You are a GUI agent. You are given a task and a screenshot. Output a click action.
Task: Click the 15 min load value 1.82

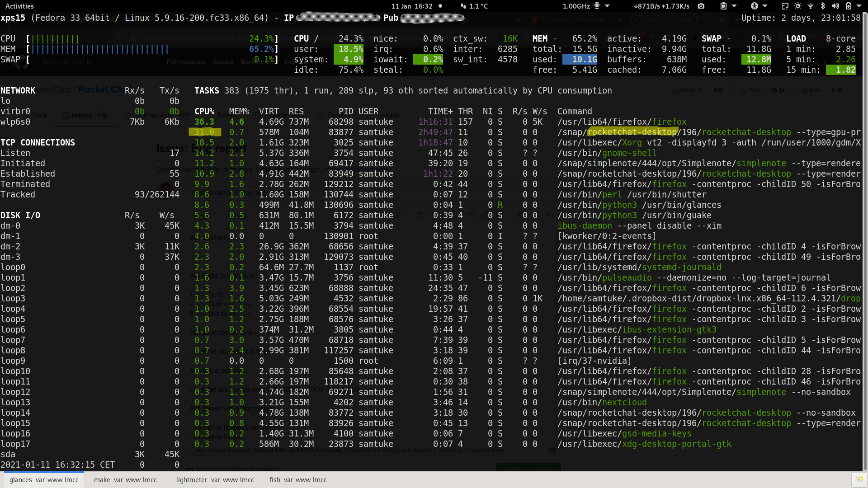click(x=841, y=70)
